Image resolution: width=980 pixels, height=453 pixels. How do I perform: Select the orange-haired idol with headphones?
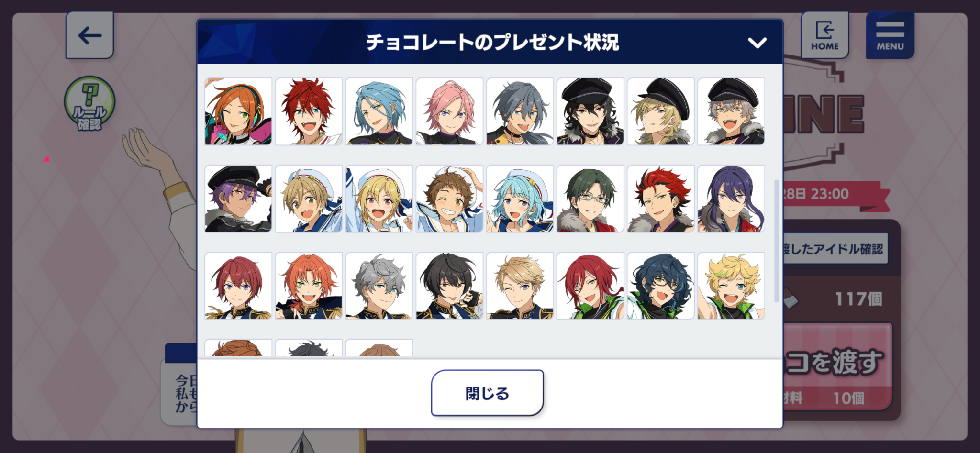coord(238,111)
